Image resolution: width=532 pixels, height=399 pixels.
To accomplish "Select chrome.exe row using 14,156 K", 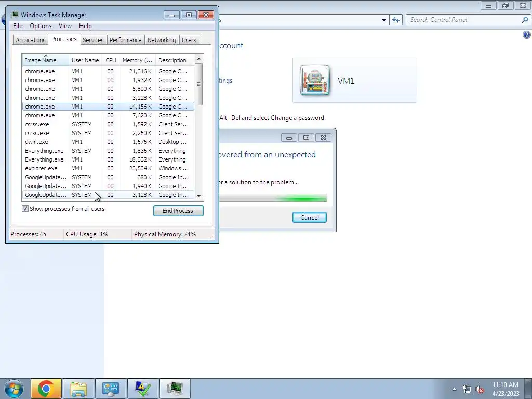I will tap(108, 107).
